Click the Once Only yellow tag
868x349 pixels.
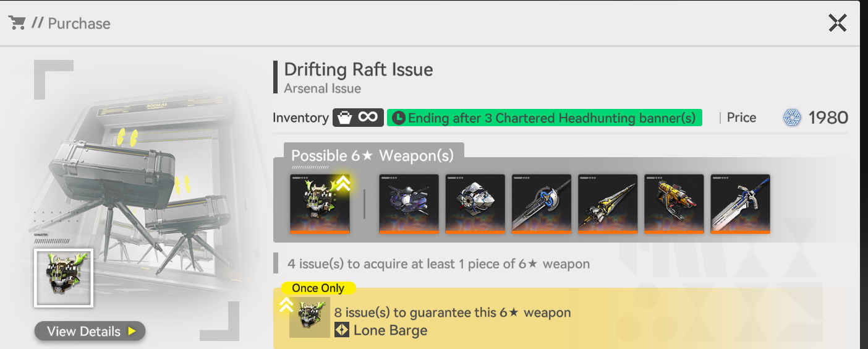pos(318,288)
